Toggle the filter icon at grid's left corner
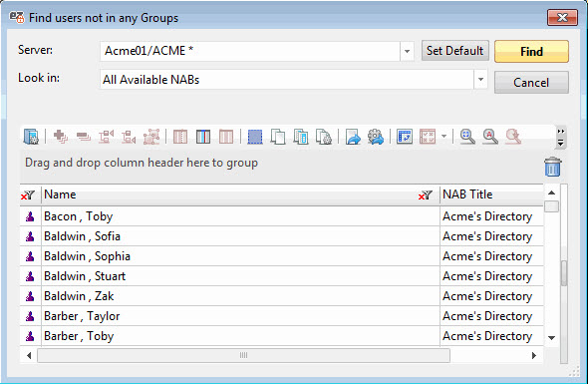This screenshot has height=384, width=588. pos(28,195)
